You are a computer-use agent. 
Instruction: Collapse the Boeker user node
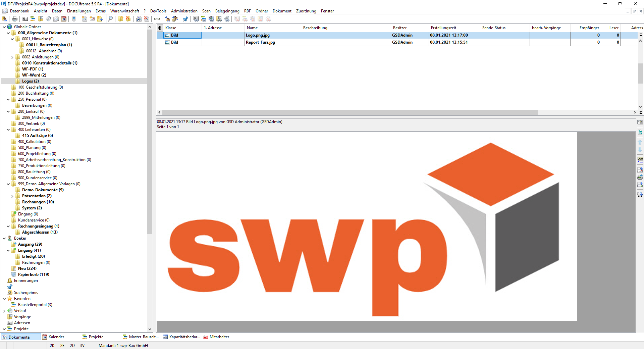4,238
